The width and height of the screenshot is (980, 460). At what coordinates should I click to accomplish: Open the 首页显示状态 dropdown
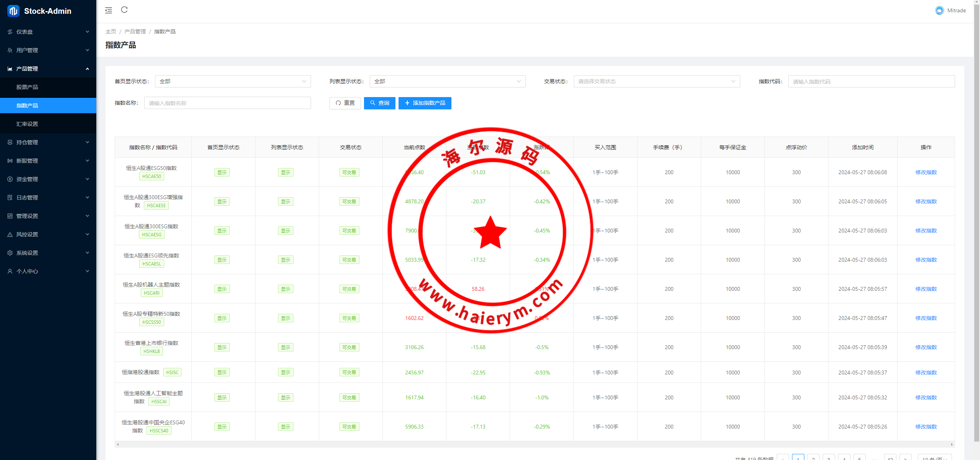[232, 81]
